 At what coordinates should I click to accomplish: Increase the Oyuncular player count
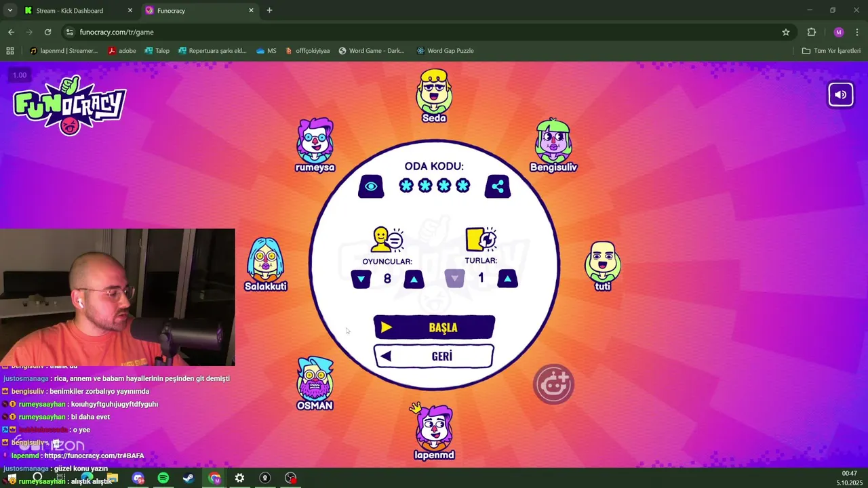(x=414, y=279)
